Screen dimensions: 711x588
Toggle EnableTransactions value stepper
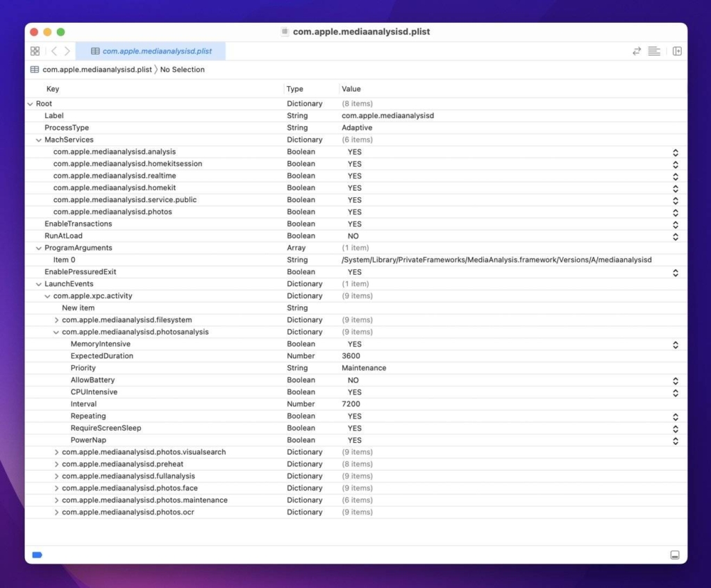[674, 224]
